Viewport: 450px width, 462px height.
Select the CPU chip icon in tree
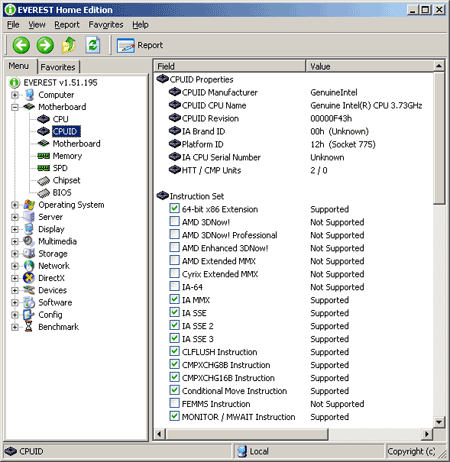(43, 119)
